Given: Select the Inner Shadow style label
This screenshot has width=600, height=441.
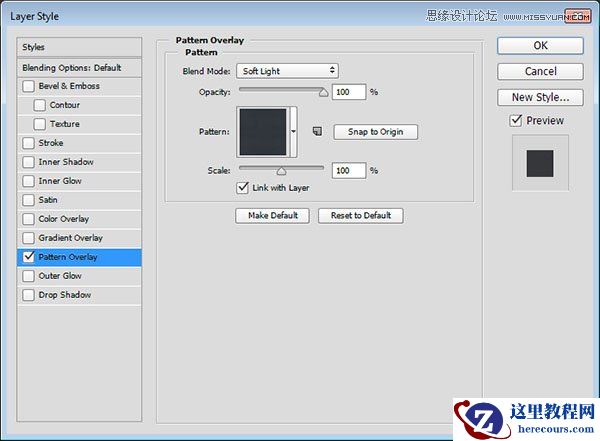Looking at the screenshot, I should 66,162.
